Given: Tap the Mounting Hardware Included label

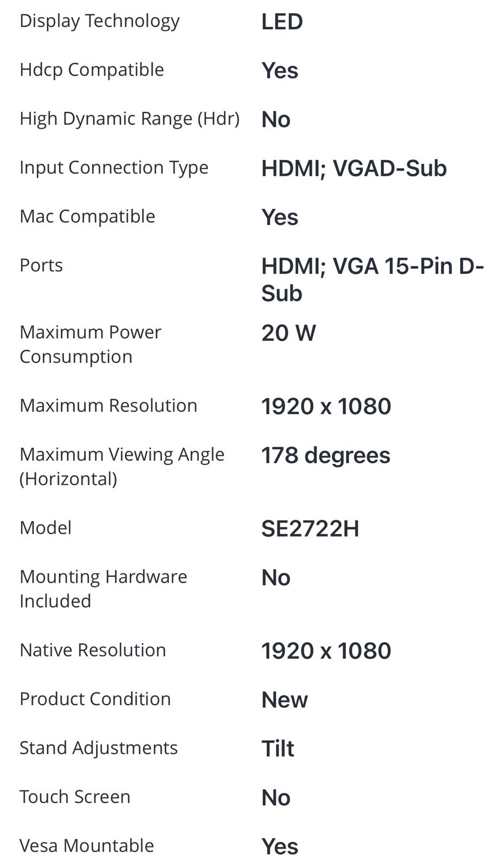Looking at the screenshot, I should click(x=103, y=589).
